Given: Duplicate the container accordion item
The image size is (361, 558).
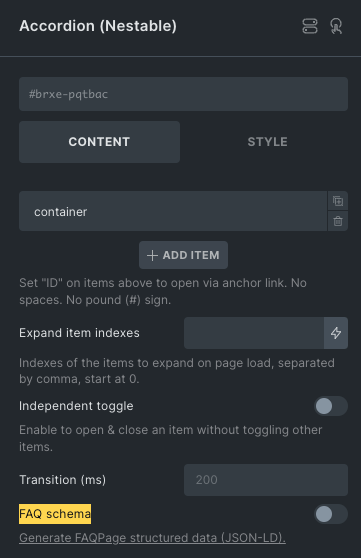Looking at the screenshot, I should coord(338,201).
